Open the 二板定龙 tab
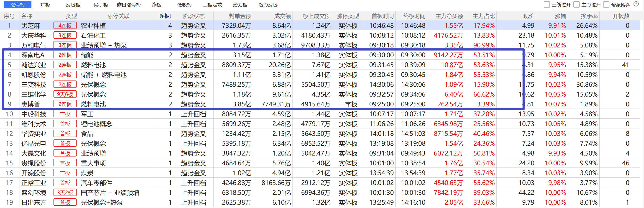Screen dimensions: 644x208 (x=212, y=5)
